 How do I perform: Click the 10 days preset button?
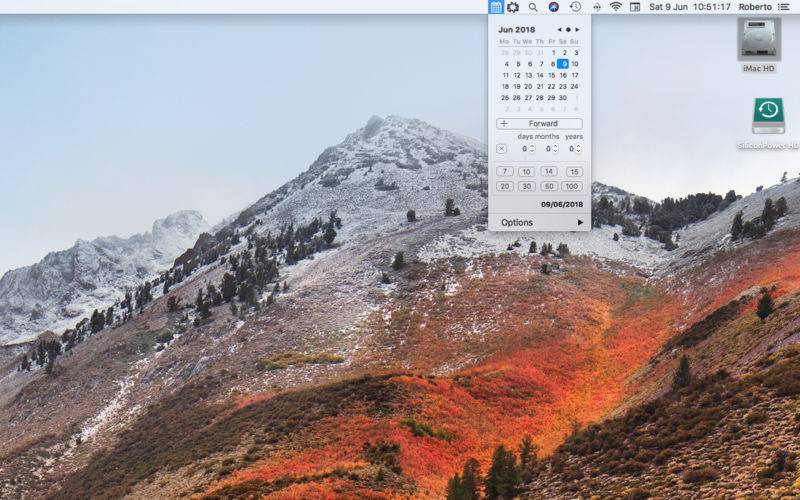(x=527, y=172)
